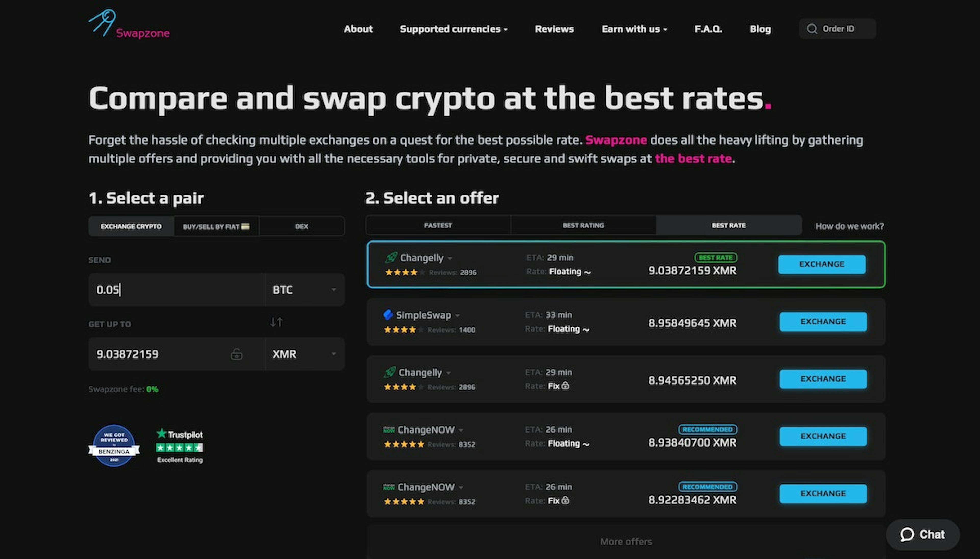Click the pink Swapzone link in description

[x=616, y=140]
